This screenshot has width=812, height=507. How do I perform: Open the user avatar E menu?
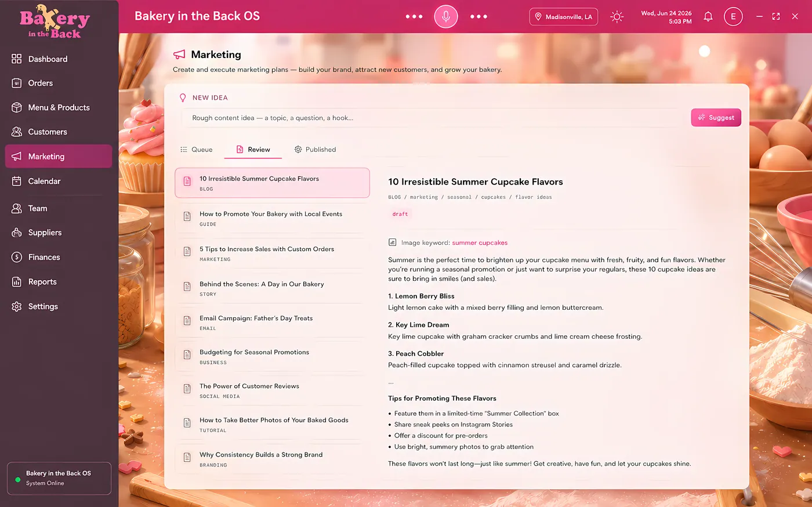(x=733, y=16)
